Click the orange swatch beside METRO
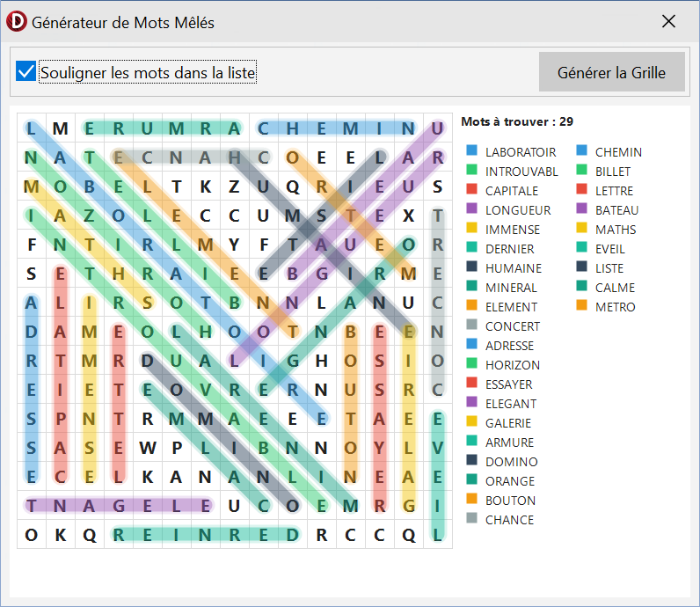The width and height of the screenshot is (700, 607). [x=582, y=307]
